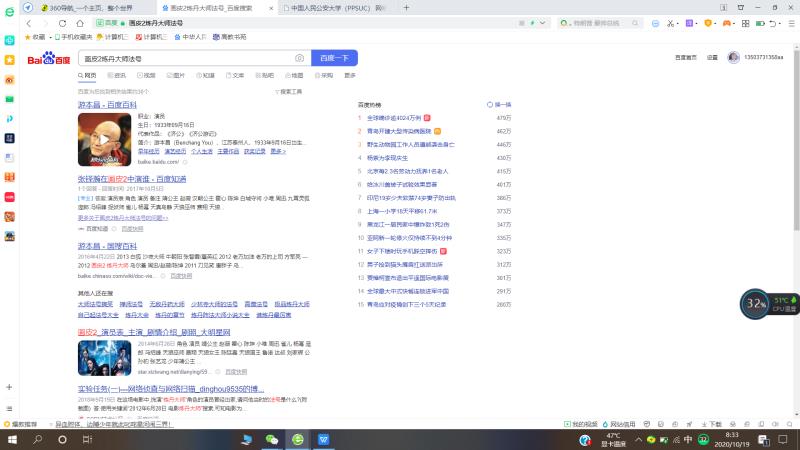Click the undo closed tab arrow icon

click(772, 23)
